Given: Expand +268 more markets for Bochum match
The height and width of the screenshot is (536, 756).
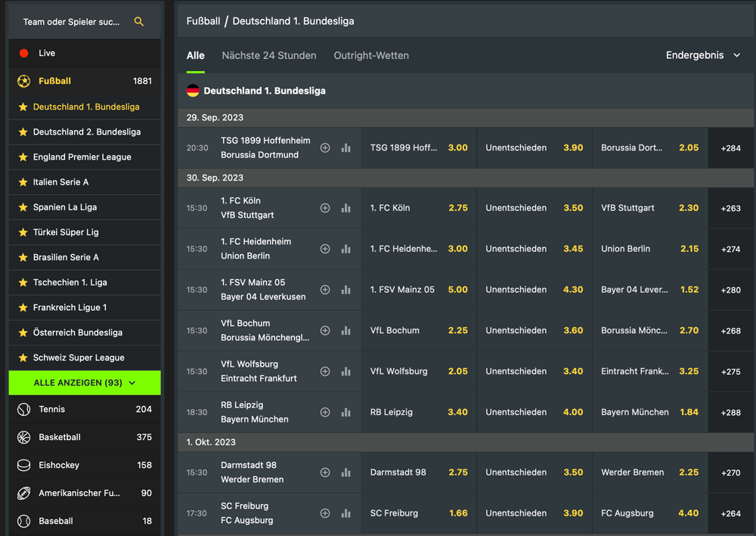Looking at the screenshot, I should tap(730, 330).
